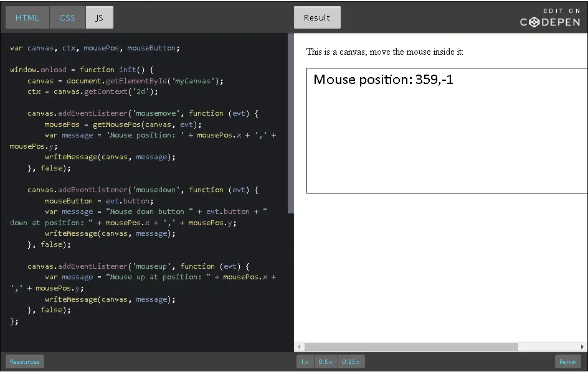The height and width of the screenshot is (372, 588).
Task: Click the 'mousedown' addEventListener line
Action: pyautogui.click(x=143, y=190)
